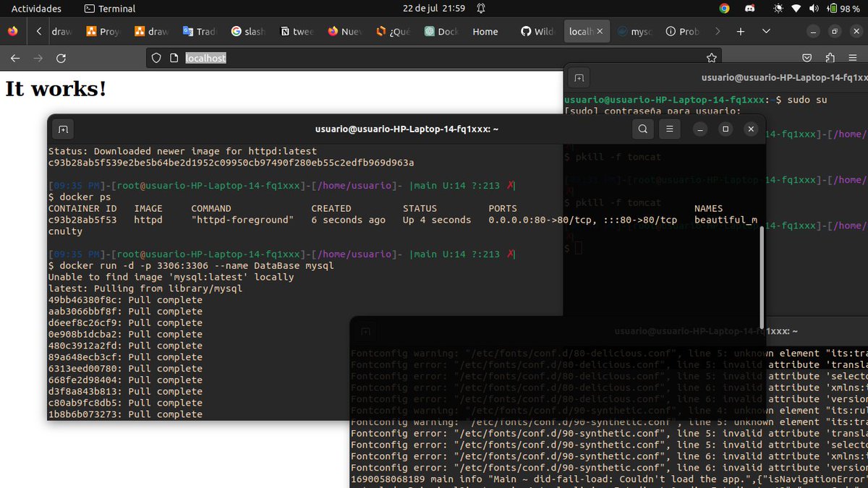Click the Chrome tray icon in top bar
Screen dimensions: 868x488
725,9
